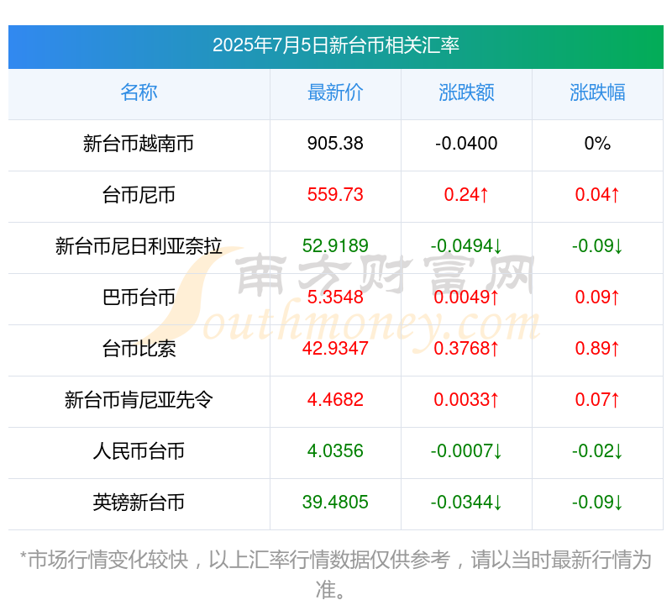This screenshot has width=672, height=616.
Task: Click the table title 2025年7月5日新台币相关汇率
Action: point(335,45)
